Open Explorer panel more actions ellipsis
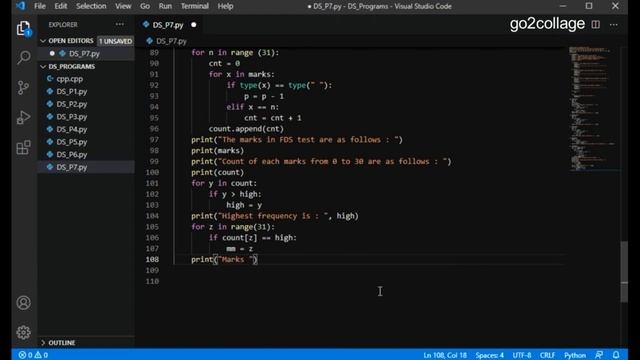 coord(120,24)
